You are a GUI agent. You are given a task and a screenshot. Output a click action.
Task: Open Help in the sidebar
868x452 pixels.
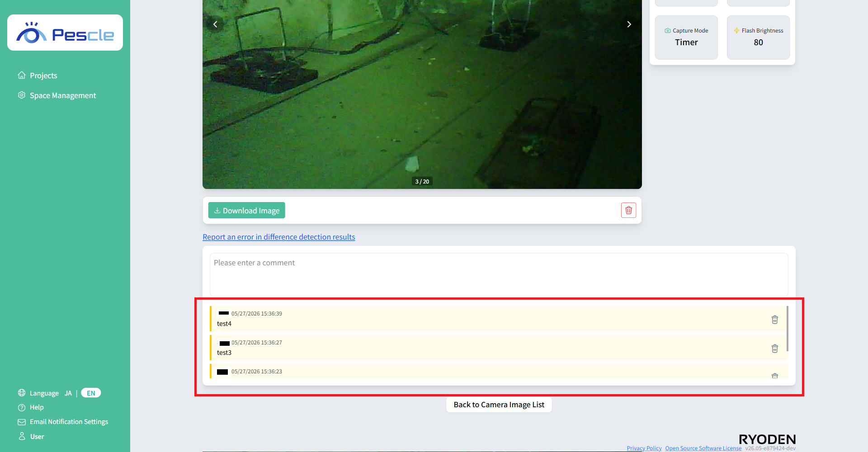37,407
